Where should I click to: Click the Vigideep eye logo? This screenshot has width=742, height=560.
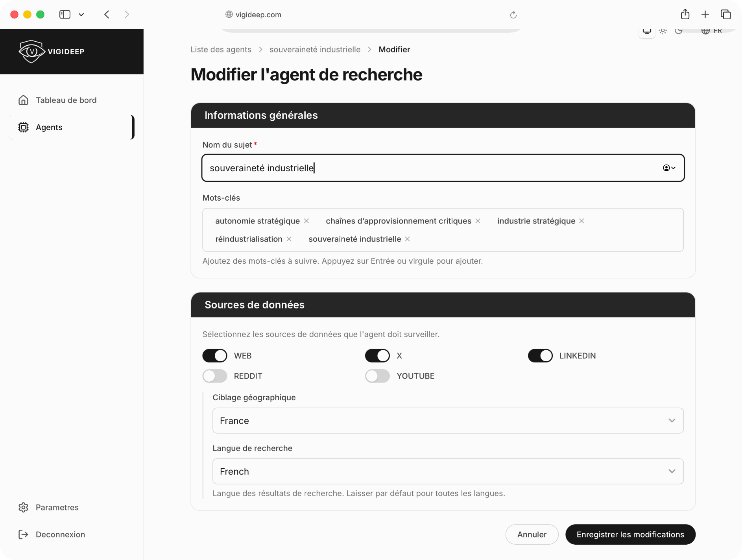click(31, 51)
